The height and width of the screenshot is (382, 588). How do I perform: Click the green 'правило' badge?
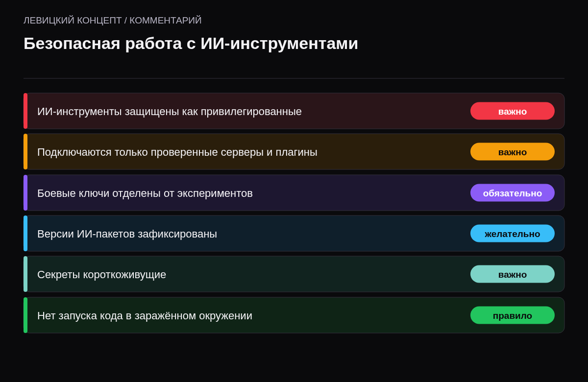(513, 315)
